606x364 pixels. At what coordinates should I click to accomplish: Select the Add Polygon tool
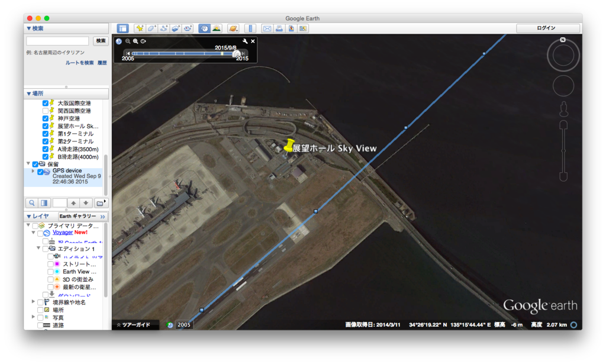(151, 28)
